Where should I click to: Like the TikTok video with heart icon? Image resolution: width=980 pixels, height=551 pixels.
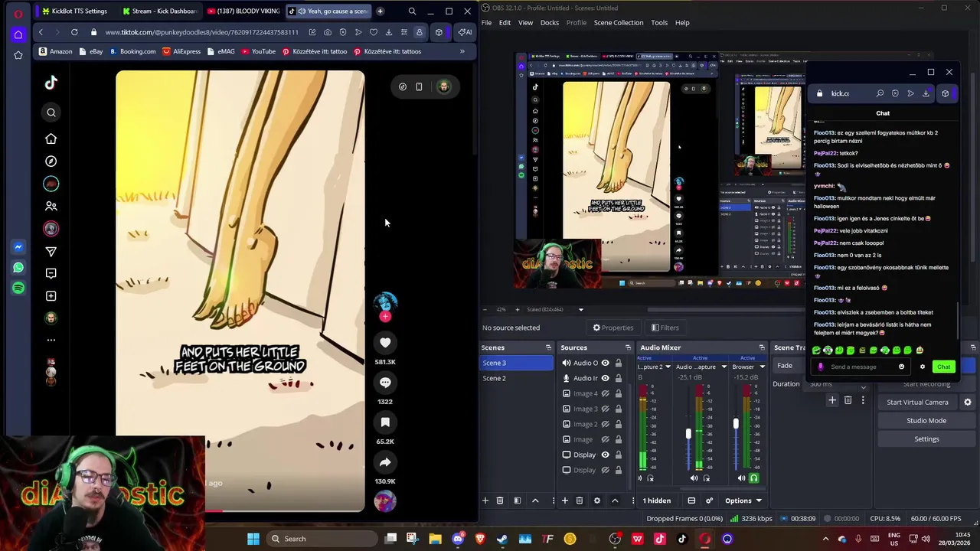click(385, 343)
